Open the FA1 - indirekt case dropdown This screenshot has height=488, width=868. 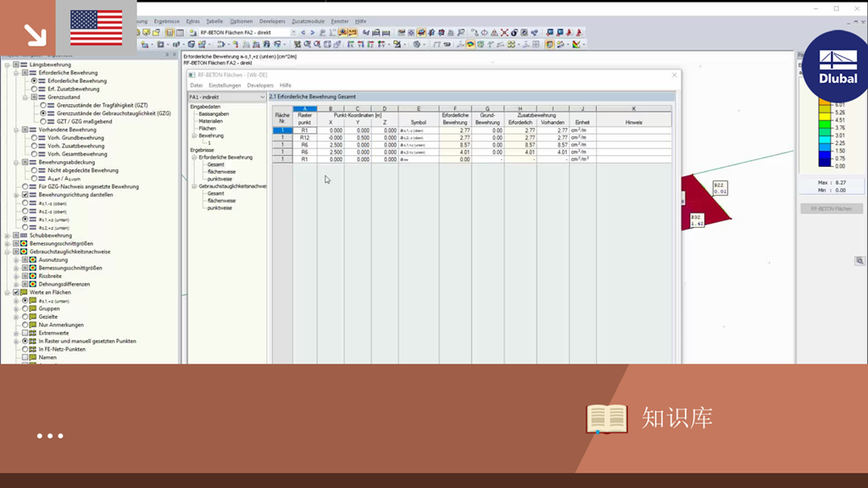262,97
